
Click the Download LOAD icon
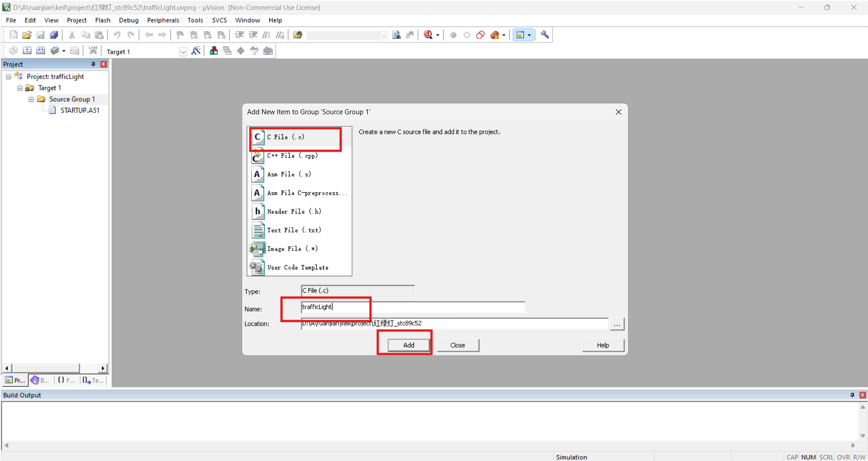pos(93,51)
